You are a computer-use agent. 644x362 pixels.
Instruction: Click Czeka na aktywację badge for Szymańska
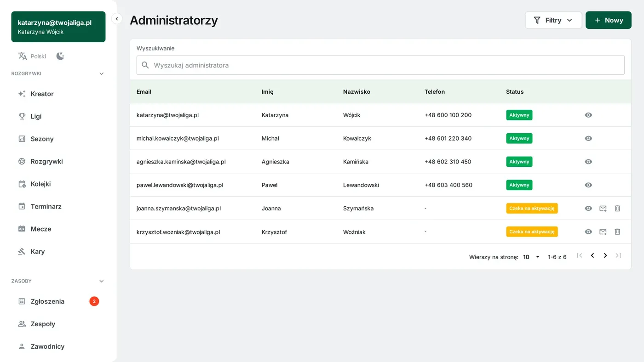coord(532,209)
